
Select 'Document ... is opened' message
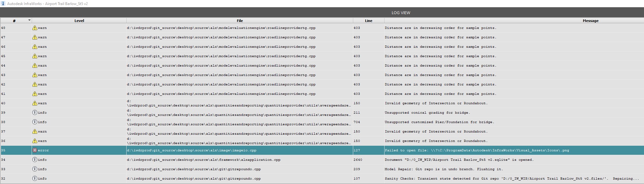(459, 160)
